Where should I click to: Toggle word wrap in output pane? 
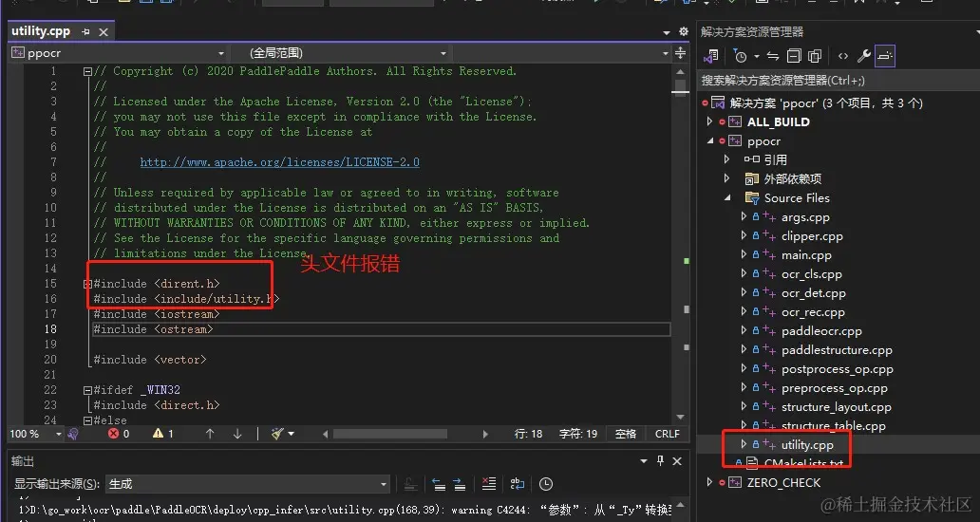click(517, 484)
